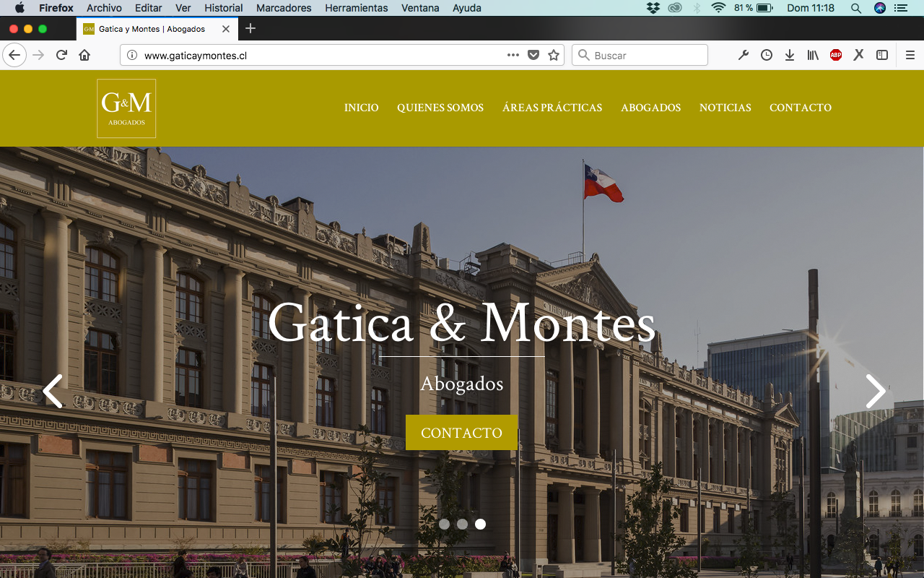
Task: Bookmark this page with the star
Action: coord(554,55)
